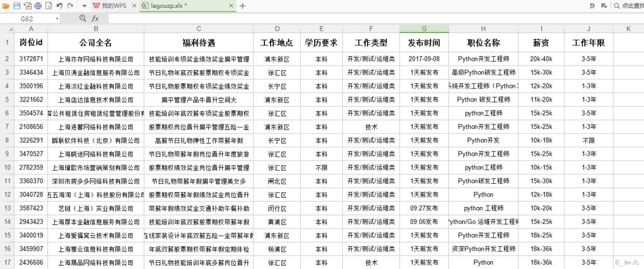The image size is (644, 269).
Task: Select cell with id 3172871
Action: (31, 59)
